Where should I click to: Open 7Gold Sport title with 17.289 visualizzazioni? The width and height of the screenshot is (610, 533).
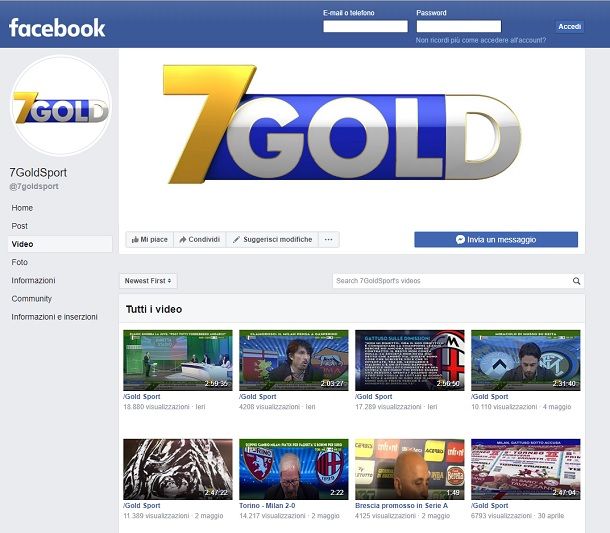[x=374, y=396]
